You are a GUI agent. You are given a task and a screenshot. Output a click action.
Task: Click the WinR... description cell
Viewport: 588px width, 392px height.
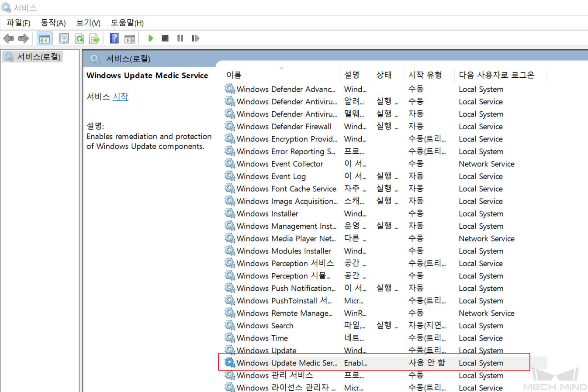pyautogui.click(x=355, y=313)
